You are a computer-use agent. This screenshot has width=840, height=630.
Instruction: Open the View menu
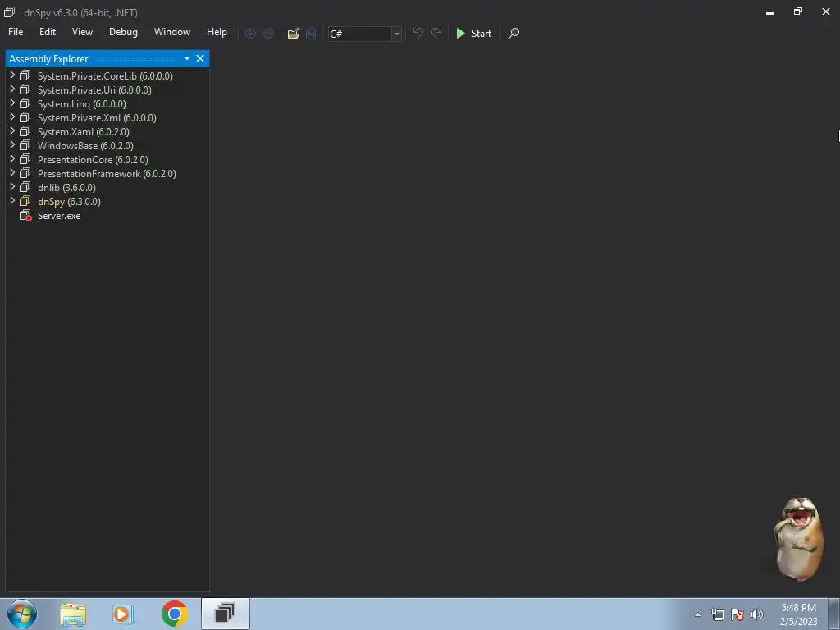(x=83, y=32)
